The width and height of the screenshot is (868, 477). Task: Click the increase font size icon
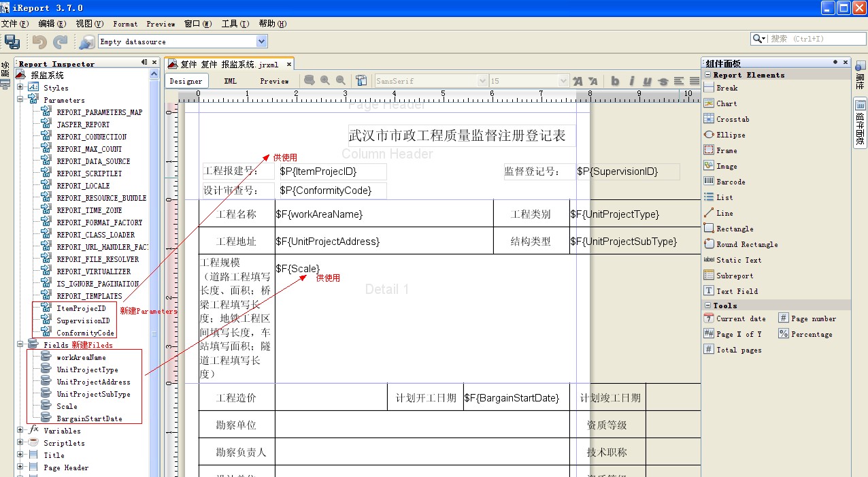[578, 81]
